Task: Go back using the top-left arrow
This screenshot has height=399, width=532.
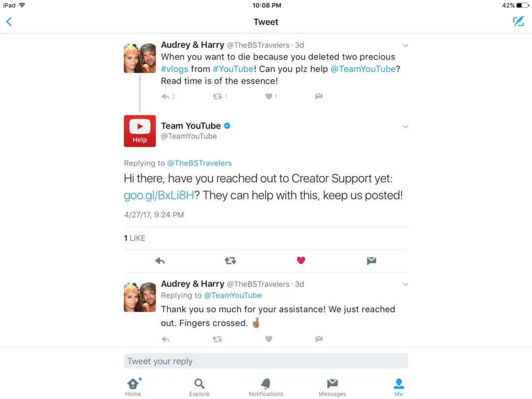Action: tap(9, 22)
